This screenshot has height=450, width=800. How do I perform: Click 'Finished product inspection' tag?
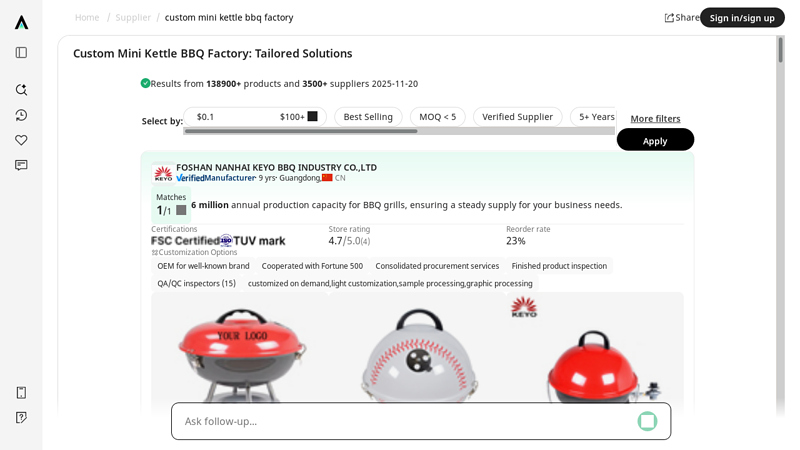(x=559, y=266)
